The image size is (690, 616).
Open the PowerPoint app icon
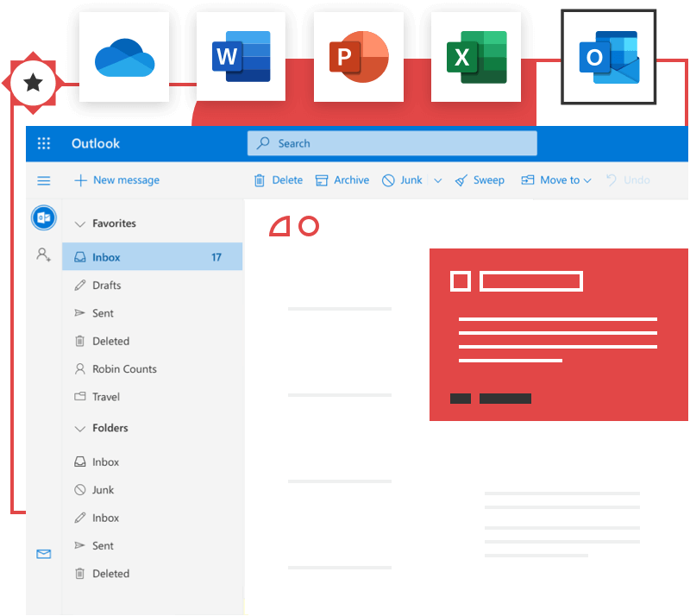(x=358, y=58)
